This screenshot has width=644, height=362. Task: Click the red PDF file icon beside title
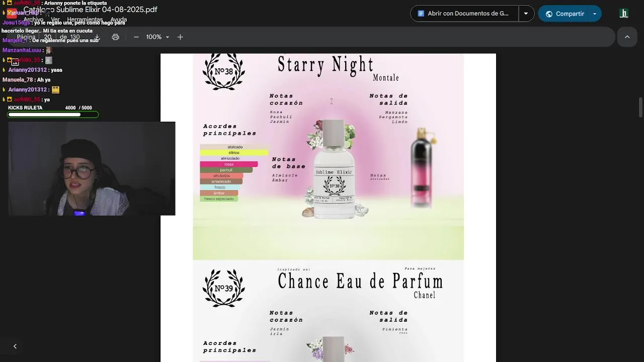11,13
